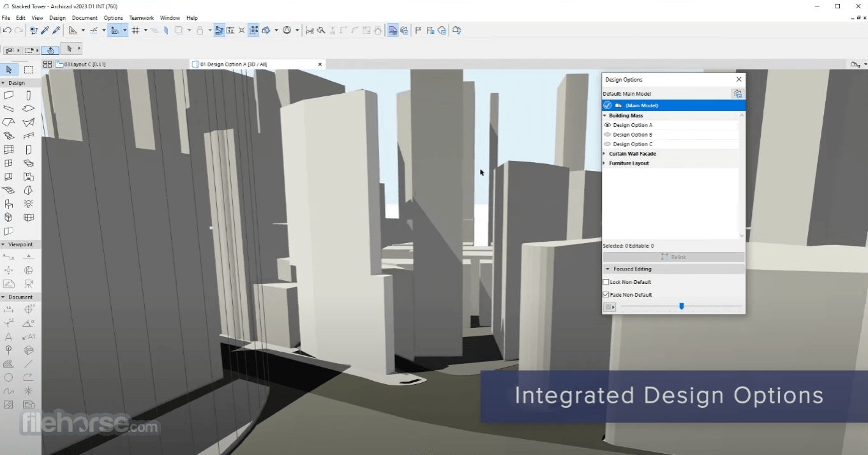Select the Slab tool
The image size is (868, 455).
point(29,109)
